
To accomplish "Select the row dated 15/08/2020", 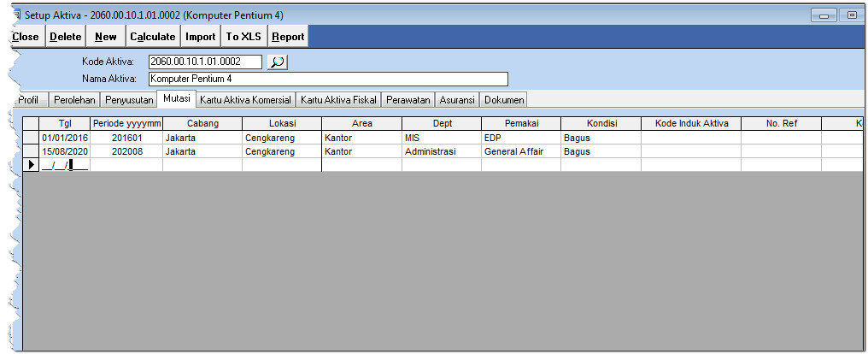I will 65,151.
